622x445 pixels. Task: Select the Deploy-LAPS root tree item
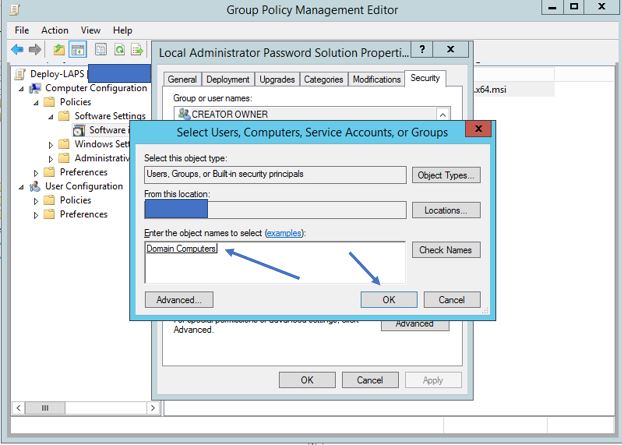(x=57, y=74)
